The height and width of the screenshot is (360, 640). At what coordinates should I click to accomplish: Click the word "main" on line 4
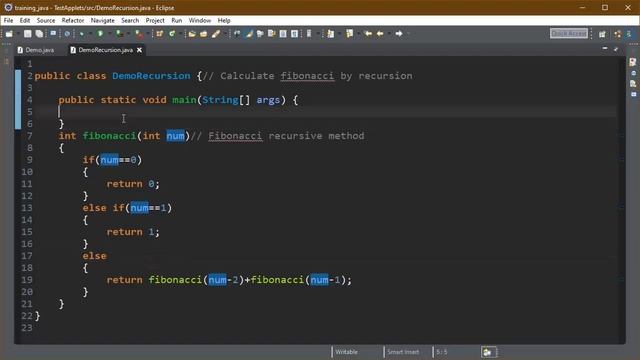tap(184, 100)
